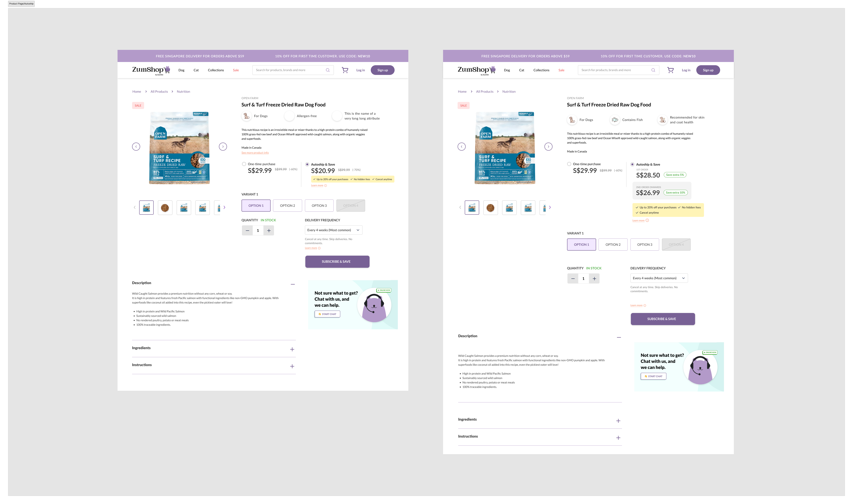Expand Ingredients section on left page

(x=292, y=350)
